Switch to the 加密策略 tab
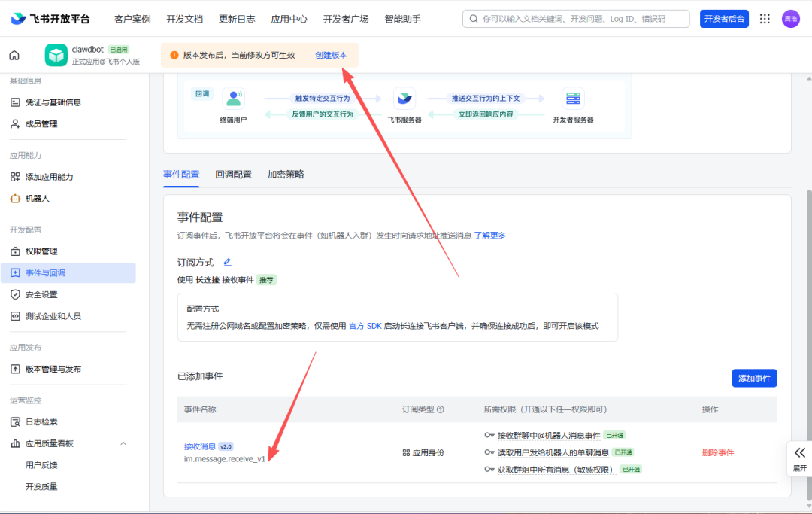This screenshot has width=812, height=514. (286, 174)
